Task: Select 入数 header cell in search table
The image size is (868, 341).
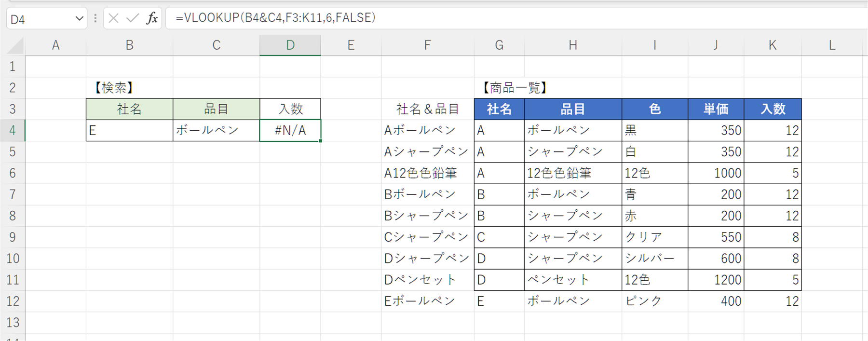Action: click(290, 109)
